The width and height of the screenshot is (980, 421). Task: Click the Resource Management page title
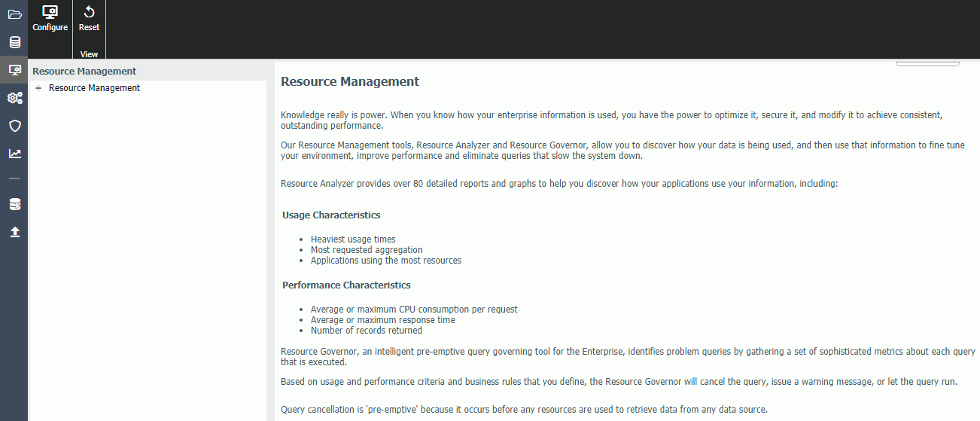(350, 81)
